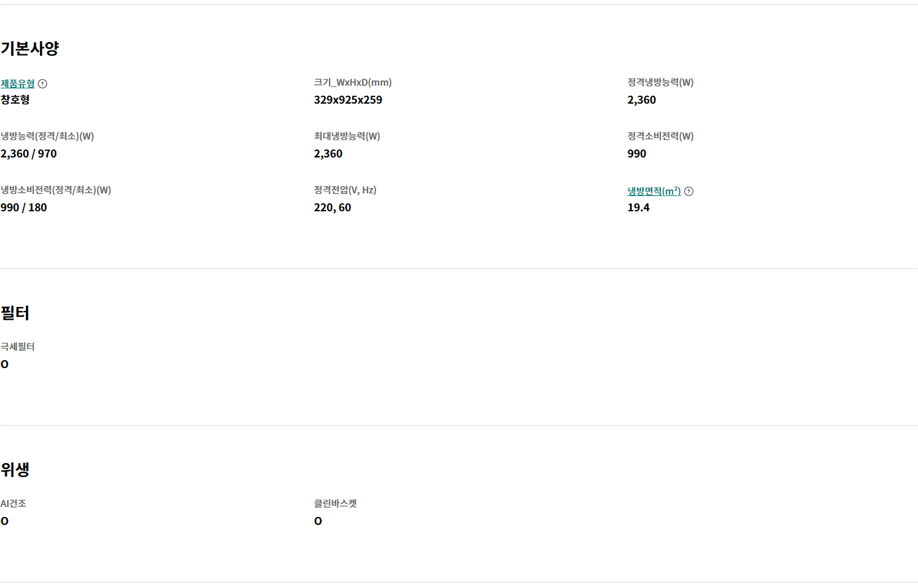Click the 19.4 cooling area value
This screenshot has height=588, width=918.
tap(638, 207)
